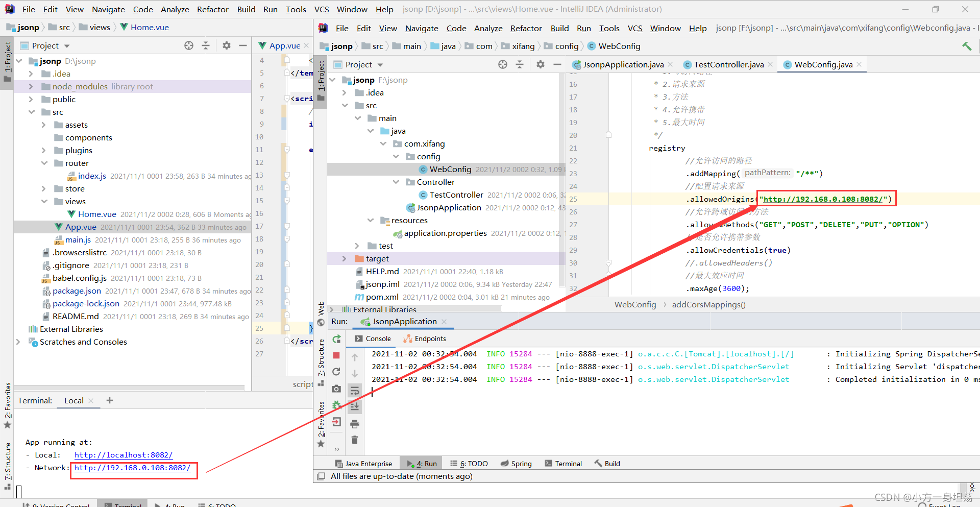980x507 pixels.
Task: Open the Endpoints tab in Run panel
Action: click(x=425, y=339)
